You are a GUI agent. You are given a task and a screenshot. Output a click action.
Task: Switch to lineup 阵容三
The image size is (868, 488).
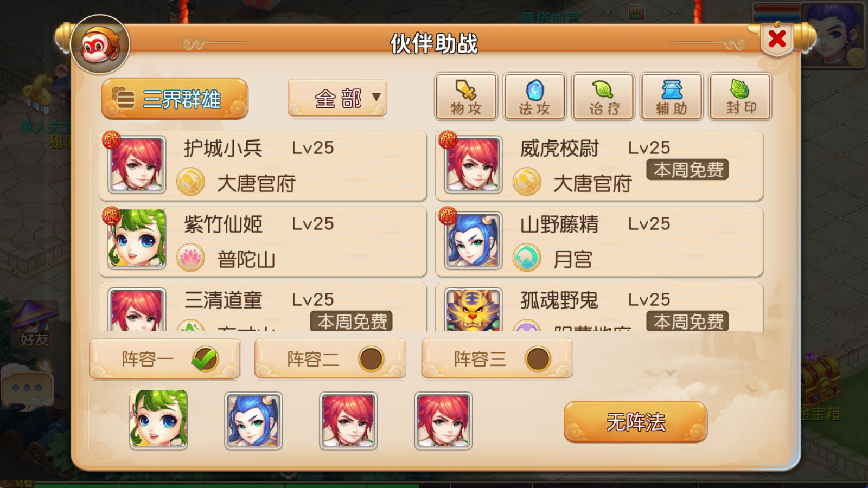tap(497, 358)
